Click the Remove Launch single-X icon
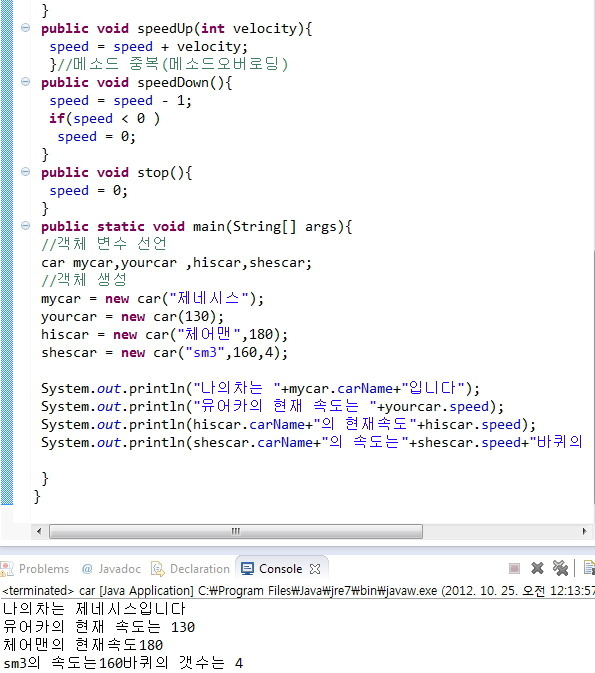Viewport: 595px width, 673px height. click(537, 568)
